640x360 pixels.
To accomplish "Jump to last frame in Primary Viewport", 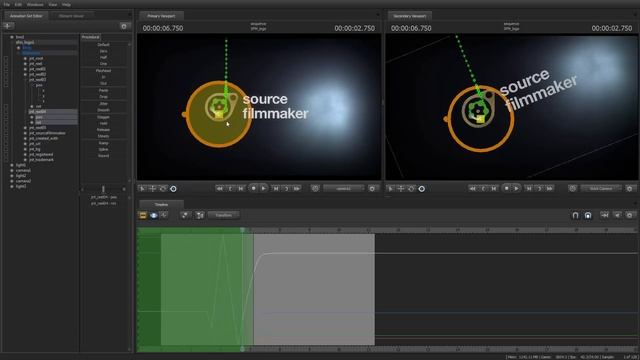I will 297,189.
